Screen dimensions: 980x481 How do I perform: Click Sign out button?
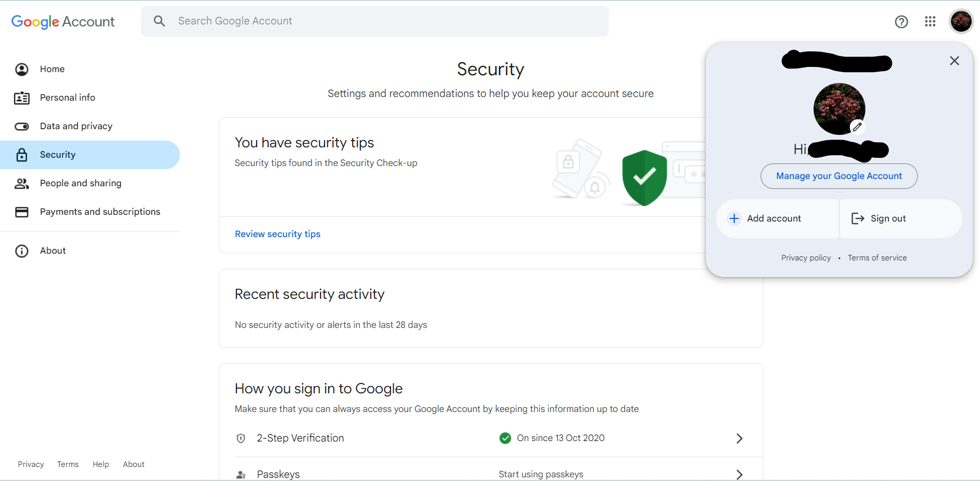click(x=901, y=218)
